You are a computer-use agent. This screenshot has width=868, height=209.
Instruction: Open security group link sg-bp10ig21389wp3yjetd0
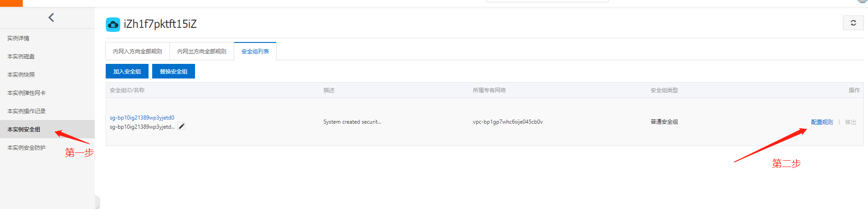pyautogui.click(x=142, y=118)
